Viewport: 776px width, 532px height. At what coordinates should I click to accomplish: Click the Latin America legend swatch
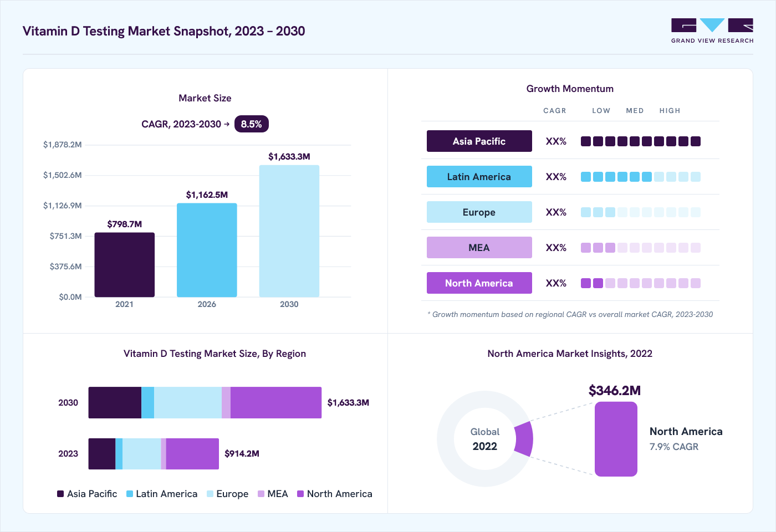[130, 494]
